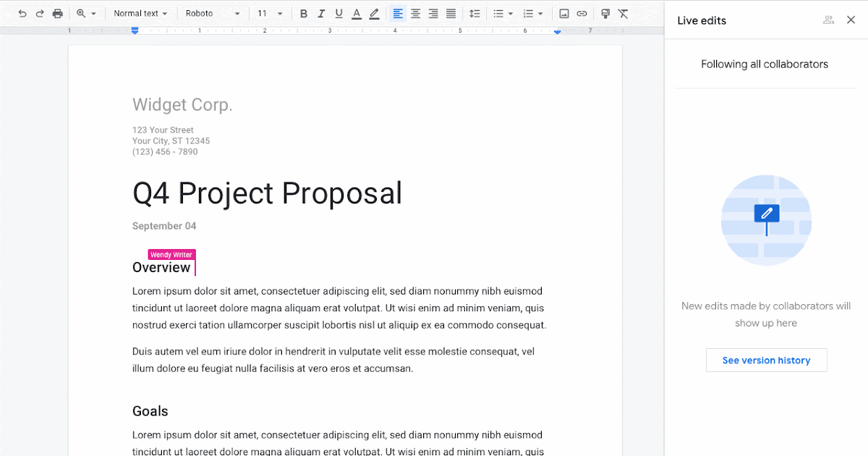Toggle italic formatting
The height and width of the screenshot is (456, 868).
(321, 14)
